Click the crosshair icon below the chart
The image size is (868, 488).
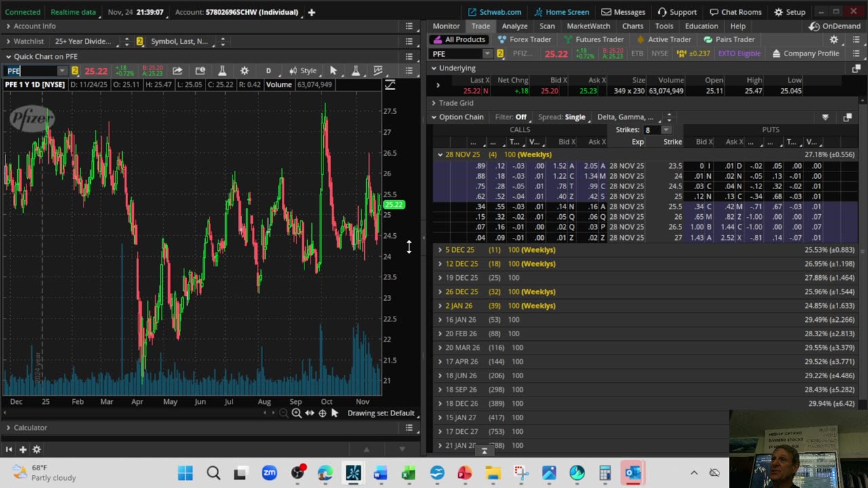[322, 413]
